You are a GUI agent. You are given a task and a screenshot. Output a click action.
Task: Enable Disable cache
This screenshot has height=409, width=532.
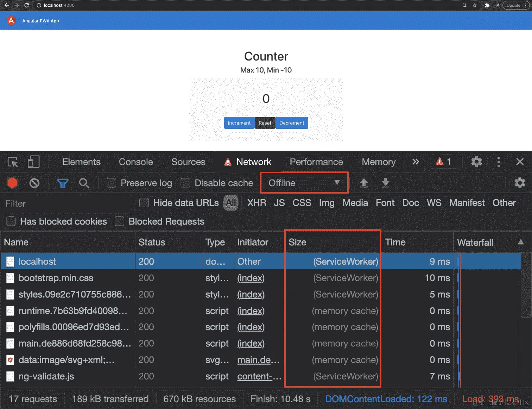pos(185,183)
